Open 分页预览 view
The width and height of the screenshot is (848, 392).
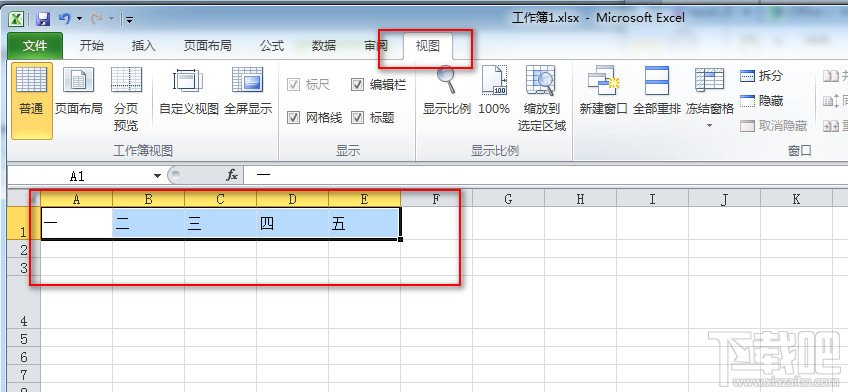(126, 100)
